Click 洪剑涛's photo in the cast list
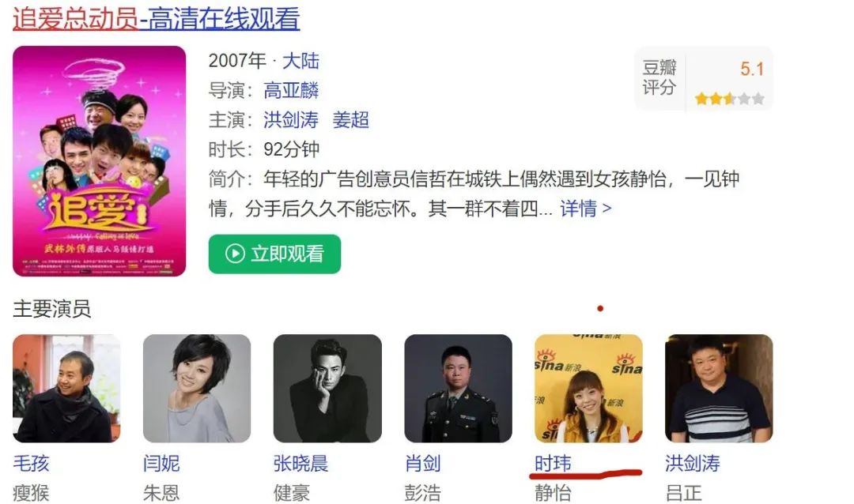Viewport: 854px width, 504px height. pos(719,388)
